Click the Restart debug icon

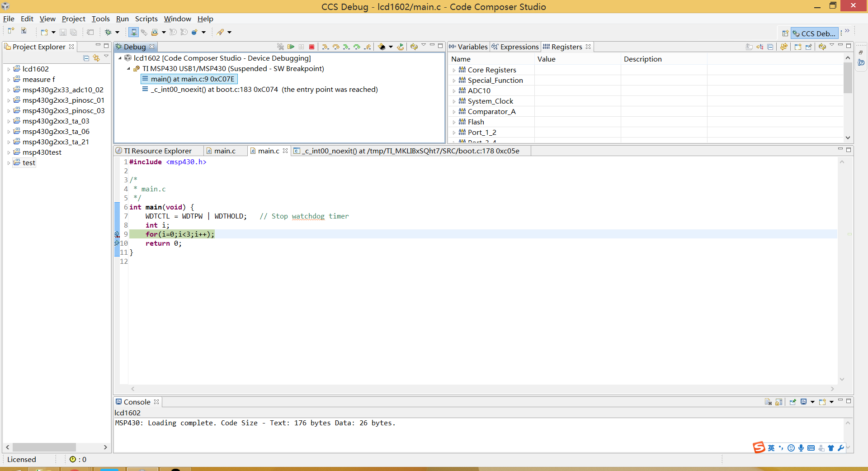[x=401, y=47]
